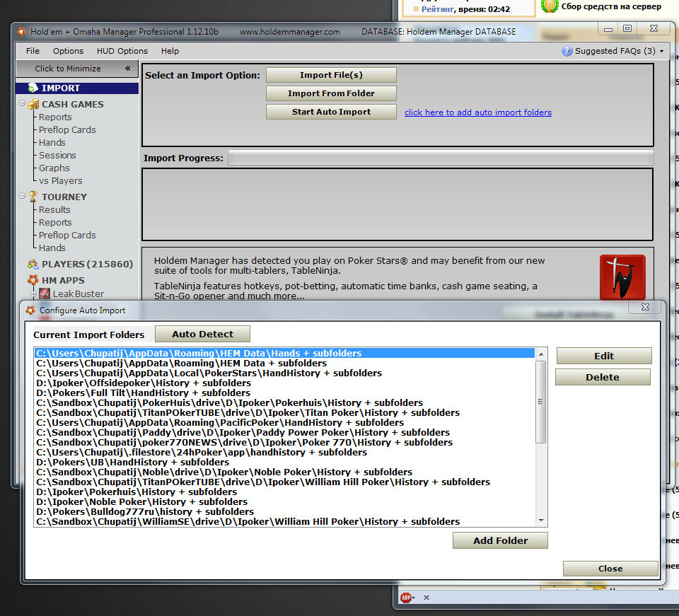
Task: Select the Poker 770\History folder row
Action: point(284,443)
